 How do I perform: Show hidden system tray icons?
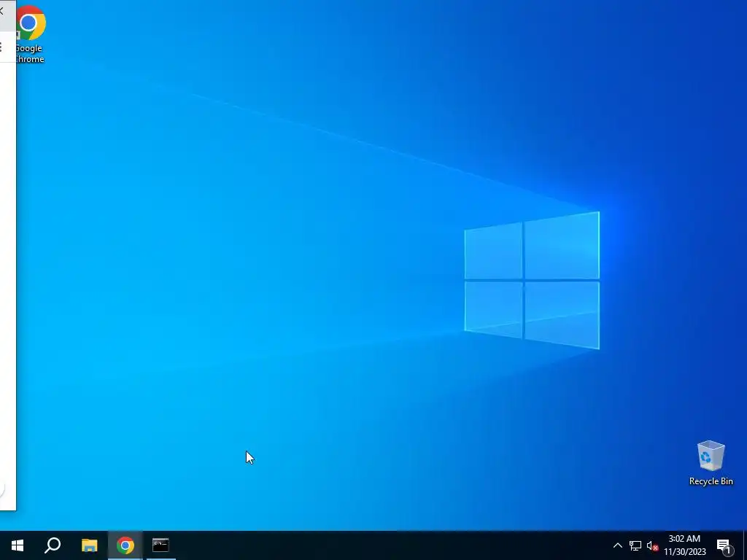[617, 545]
